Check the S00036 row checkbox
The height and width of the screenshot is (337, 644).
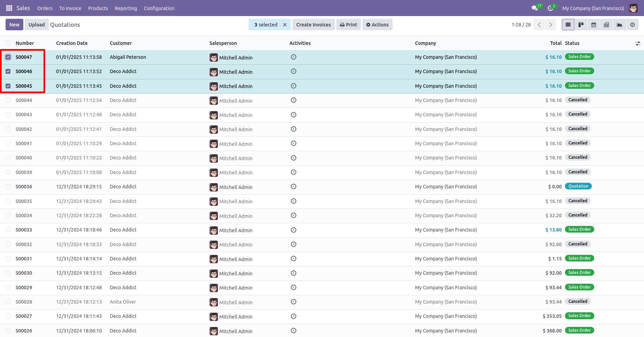click(8, 187)
